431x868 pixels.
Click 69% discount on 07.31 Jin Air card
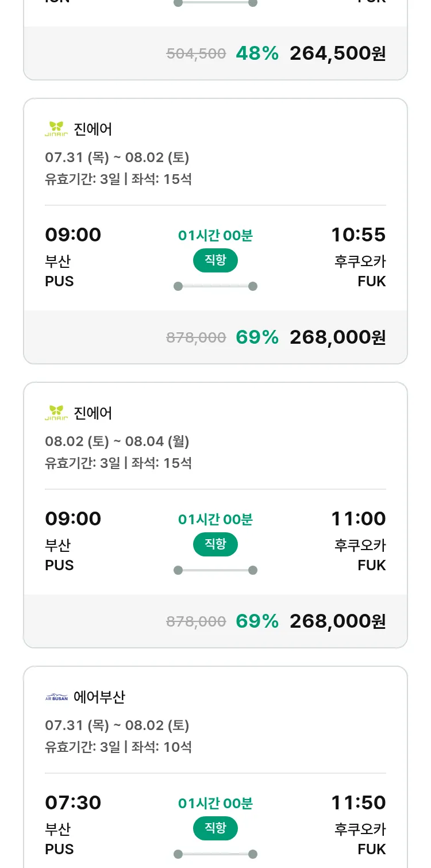257,337
